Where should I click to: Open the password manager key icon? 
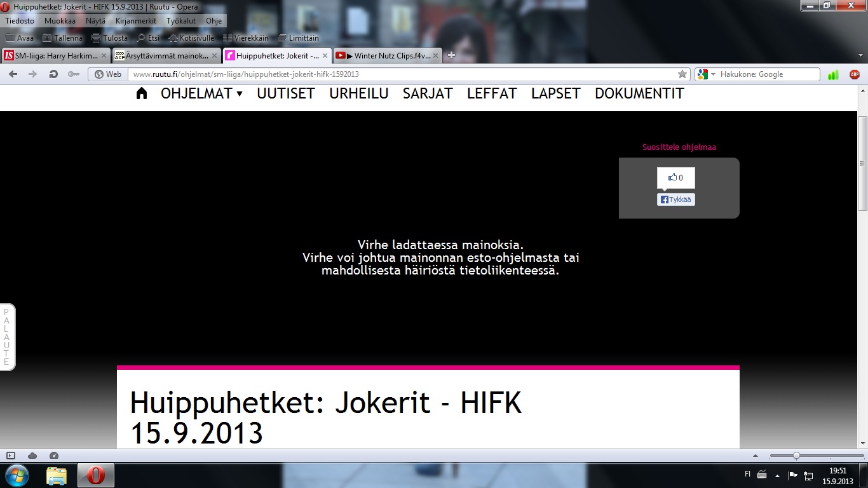[x=74, y=74]
